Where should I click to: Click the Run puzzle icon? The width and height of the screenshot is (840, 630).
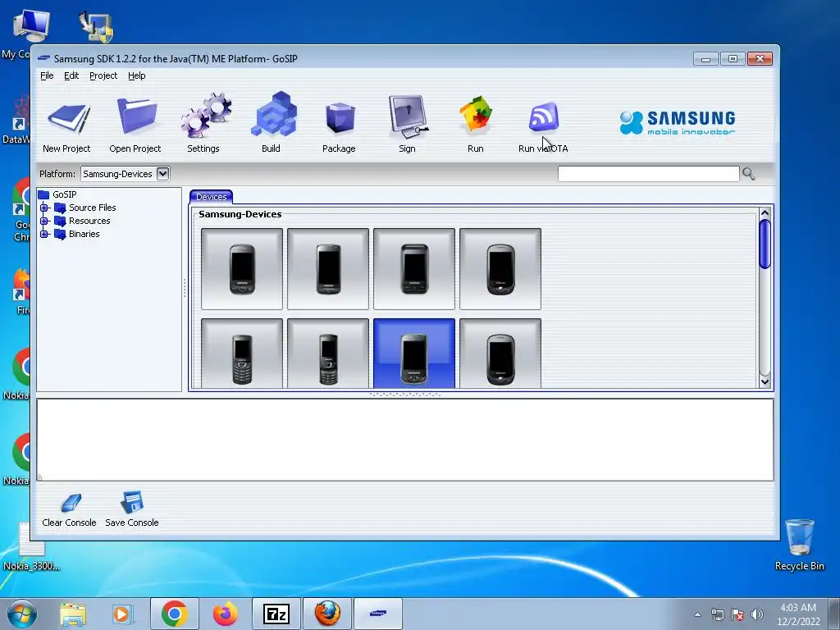point(476,113)
